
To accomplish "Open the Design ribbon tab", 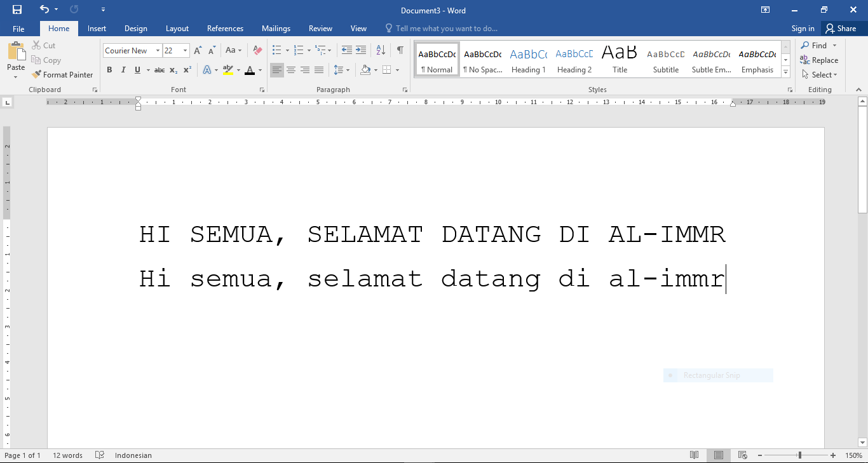I will (135, 28).
